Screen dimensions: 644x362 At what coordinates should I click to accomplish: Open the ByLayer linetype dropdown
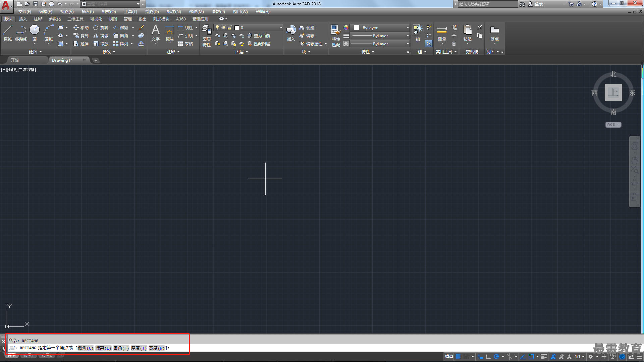pyautogui.click(x=380, y=44)
